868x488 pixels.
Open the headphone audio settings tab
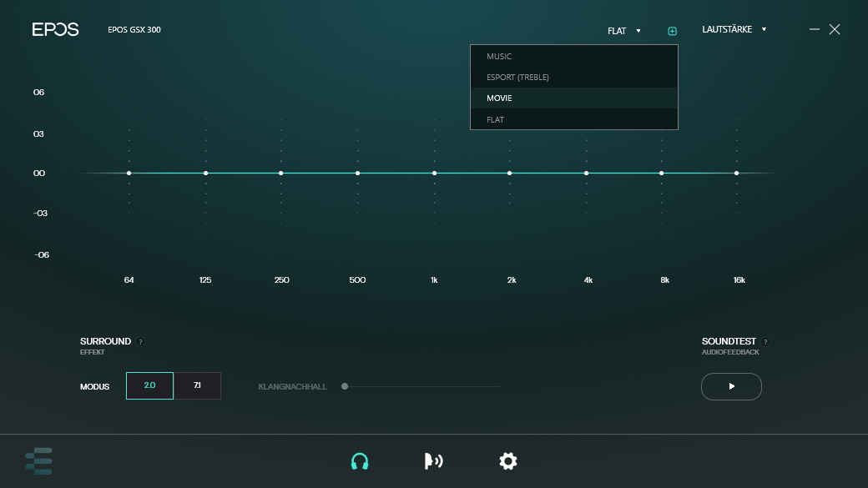click(360, 461)
